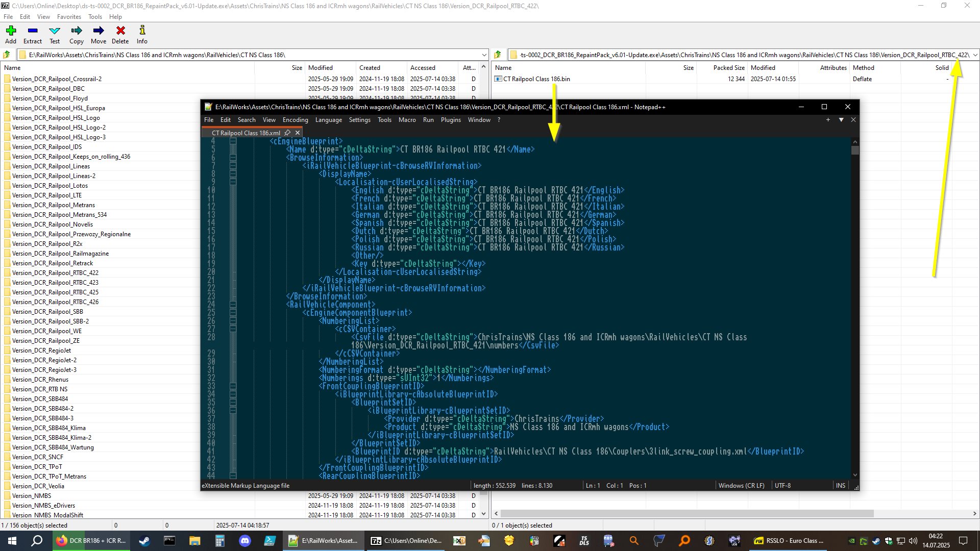Close the CT Railpool Class 186.xml tab
The height and width of the screenshot is (551, 980).
[298, 133]
